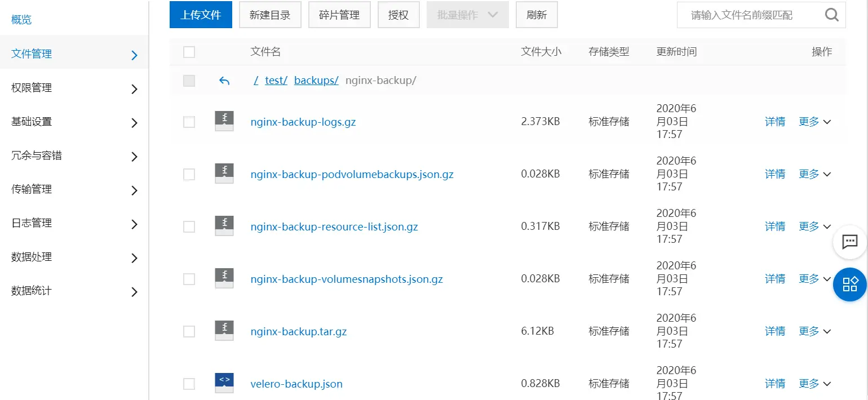Screen dimensions: 868x400
Task: Open the blue grid apps floating icon
Action: click(x=850, y=284)
